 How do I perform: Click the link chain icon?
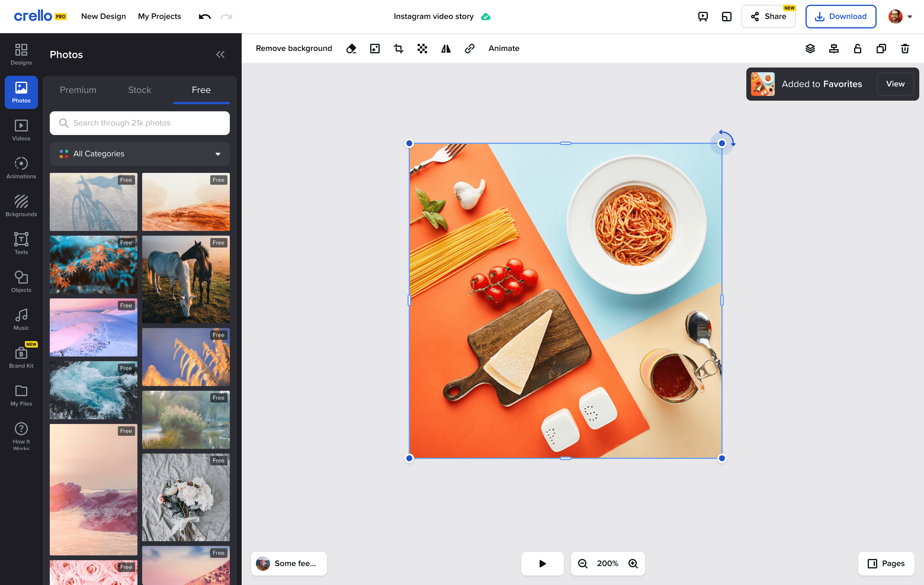click(x=469, y=49)
